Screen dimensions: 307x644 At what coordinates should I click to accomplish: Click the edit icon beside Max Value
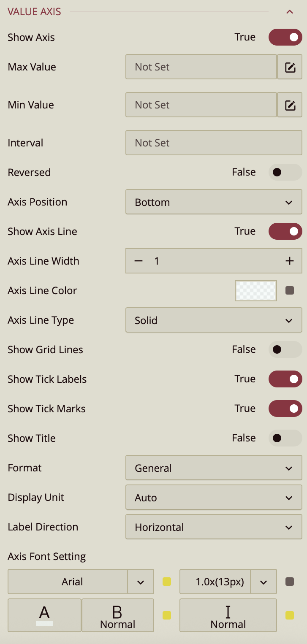(290, 67)
